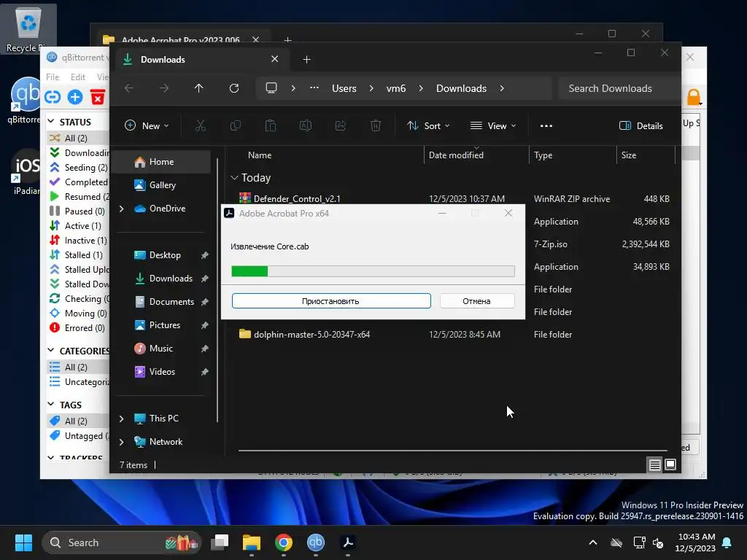
Task: Toggle the Details pane button
Action: click(x=640, y=125)
